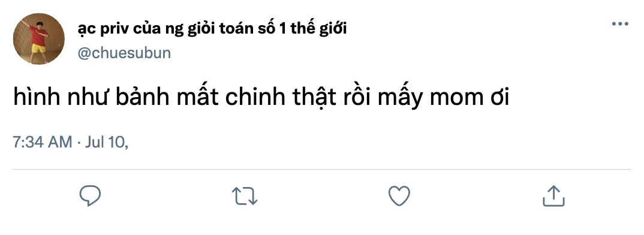Open the dabbing person profile avatar
The width and height of the screenshot is (644, 235).
39,38
